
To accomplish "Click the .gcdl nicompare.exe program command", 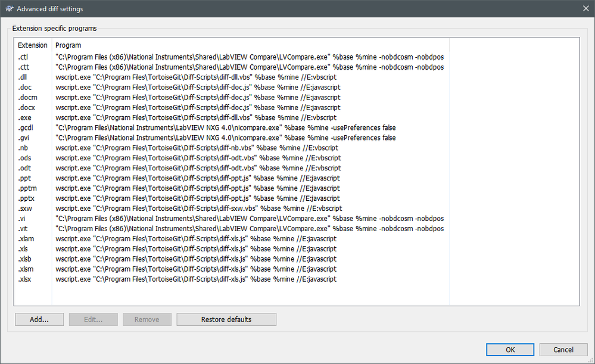I will coord(225,127).
